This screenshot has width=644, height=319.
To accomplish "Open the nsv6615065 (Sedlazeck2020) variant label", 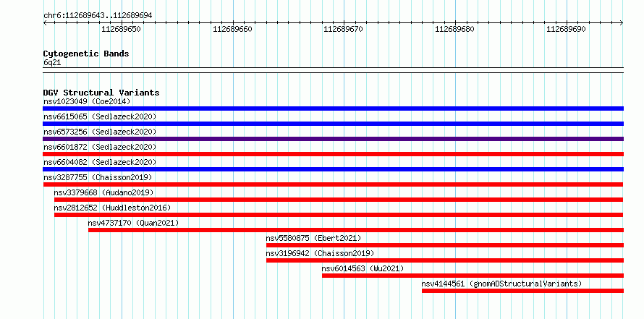I will tap(100, 116).
